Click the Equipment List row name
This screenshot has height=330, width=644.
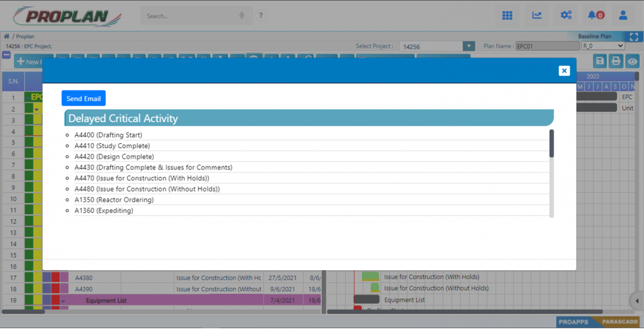[x=106, y=300]
